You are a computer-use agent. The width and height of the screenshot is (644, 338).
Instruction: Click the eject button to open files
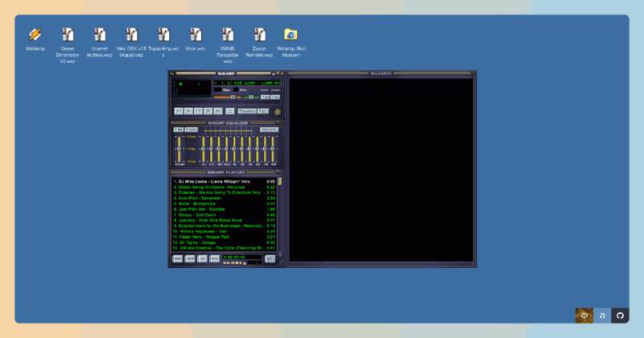230,111
